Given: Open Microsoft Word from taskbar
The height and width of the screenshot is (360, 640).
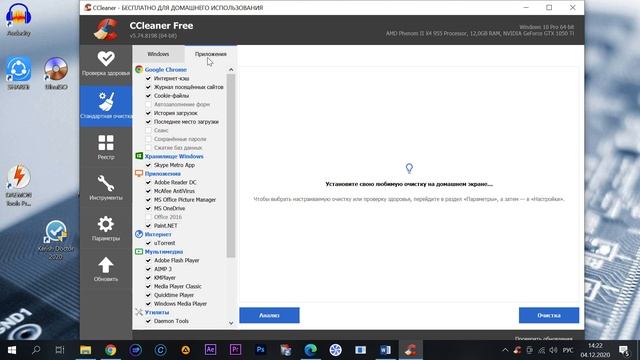Looking at the screenshot, I should click(385, 350).
